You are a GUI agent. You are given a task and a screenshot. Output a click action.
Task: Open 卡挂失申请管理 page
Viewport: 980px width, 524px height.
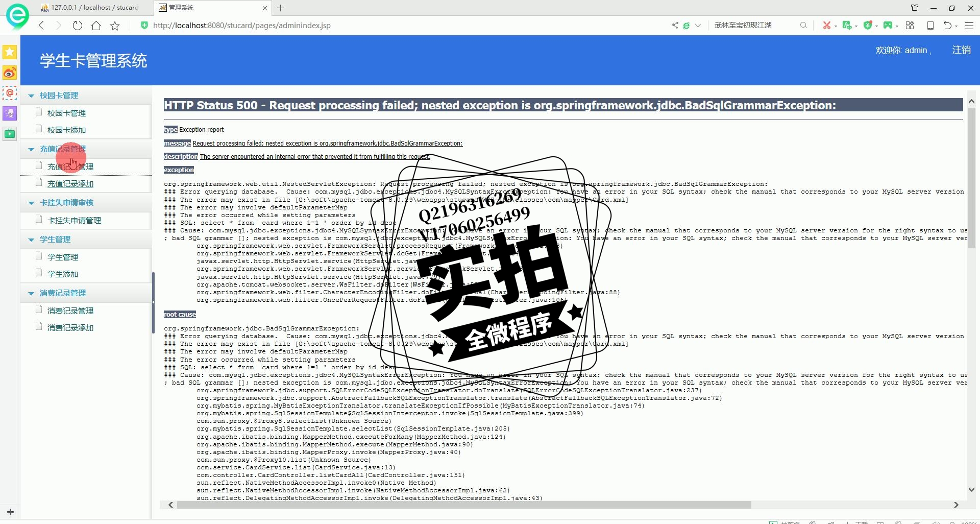[74, 220]
